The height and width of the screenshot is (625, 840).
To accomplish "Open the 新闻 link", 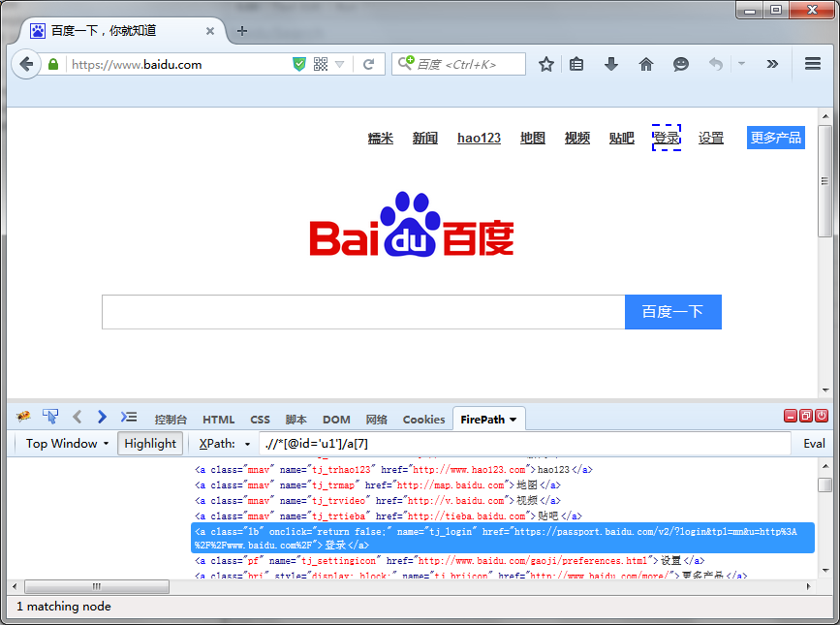I will 424,139.
